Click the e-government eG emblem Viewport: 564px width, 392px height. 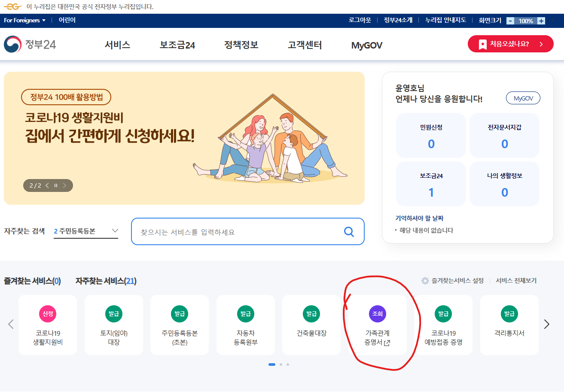(x=13, y=7)
